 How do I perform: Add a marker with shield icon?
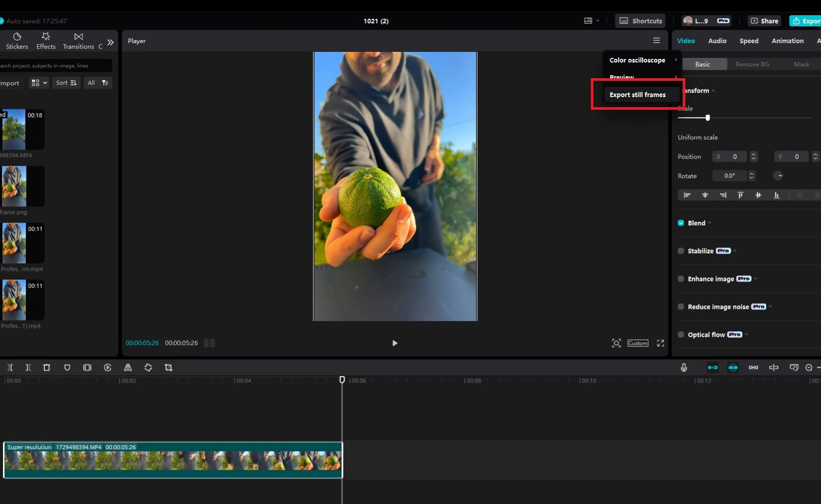click(x=67, y=367)
